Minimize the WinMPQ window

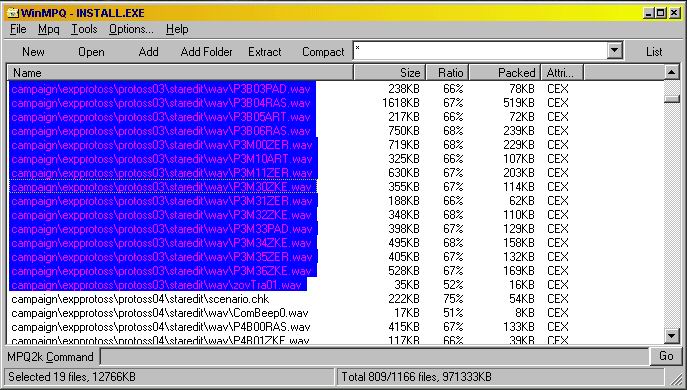coord(649,13)
